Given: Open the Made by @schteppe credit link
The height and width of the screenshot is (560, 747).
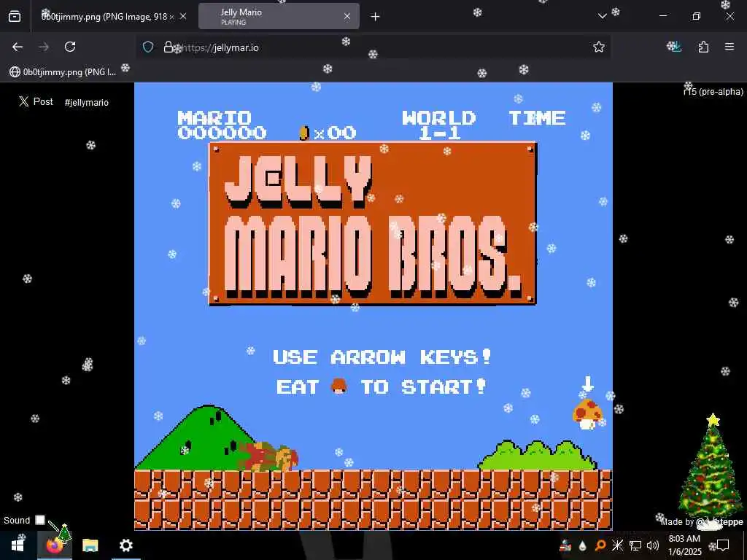Looking at the screenshot, I should coord(702,522).
